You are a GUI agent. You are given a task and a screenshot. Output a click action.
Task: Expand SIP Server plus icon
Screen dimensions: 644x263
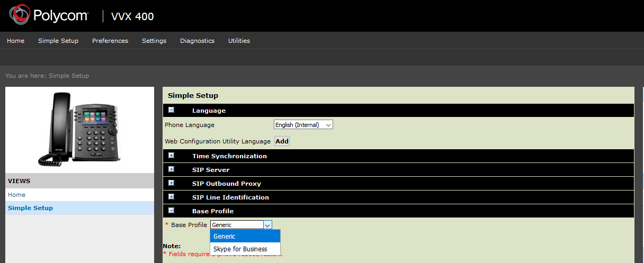tap(171, 169)
